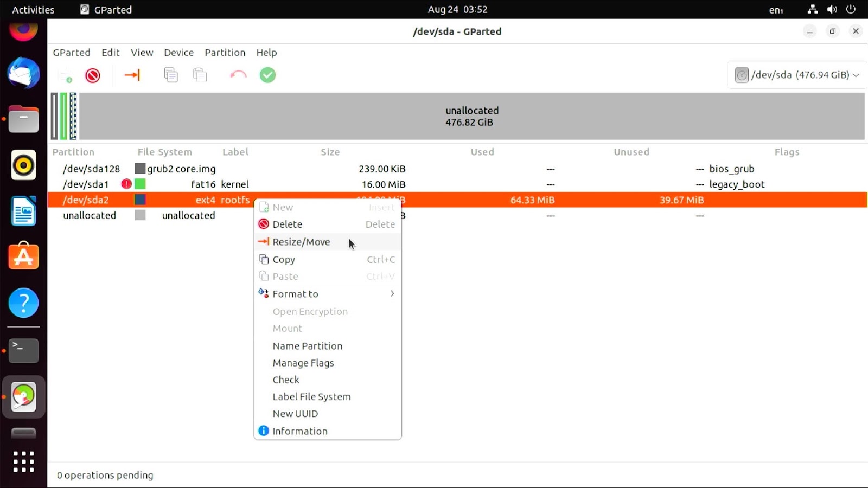Click the gray grub2 swatch on /dev/sda128
The height and width of the screenshot is (488, 868).
[x=140, y=169]
